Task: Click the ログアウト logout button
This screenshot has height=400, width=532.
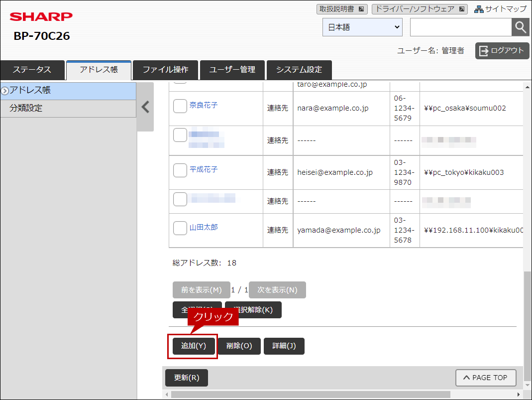Action: click(502, 51)
